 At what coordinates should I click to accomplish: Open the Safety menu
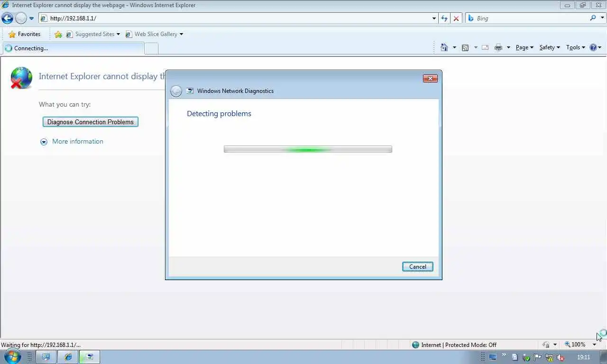[x=550, y=47]
